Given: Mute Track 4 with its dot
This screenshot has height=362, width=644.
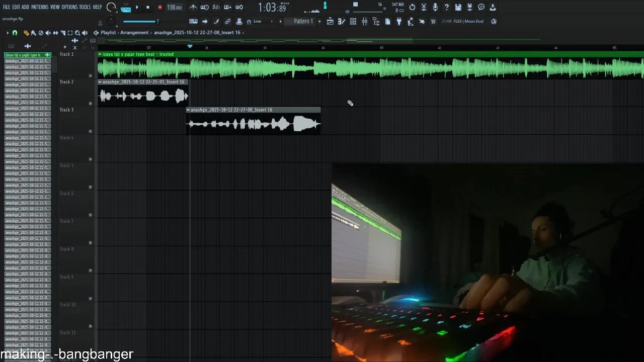Looking at the screenshot, I should pos(91,159).
